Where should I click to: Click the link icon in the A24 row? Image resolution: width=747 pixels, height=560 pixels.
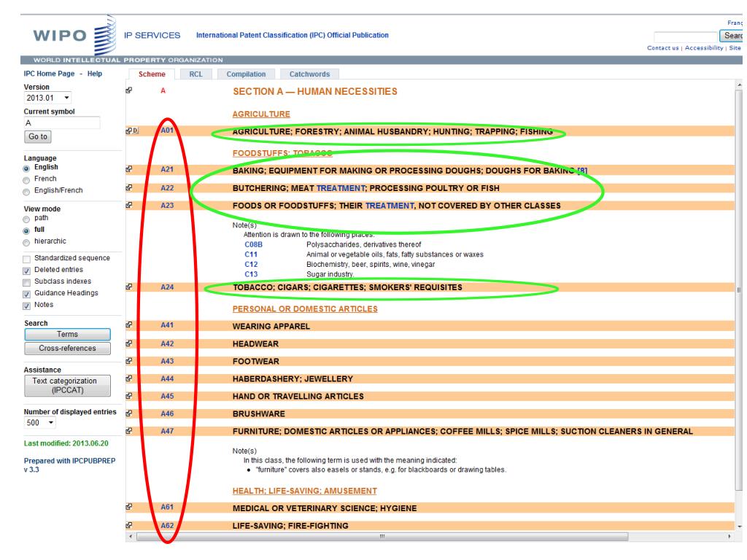pos(128,287)
